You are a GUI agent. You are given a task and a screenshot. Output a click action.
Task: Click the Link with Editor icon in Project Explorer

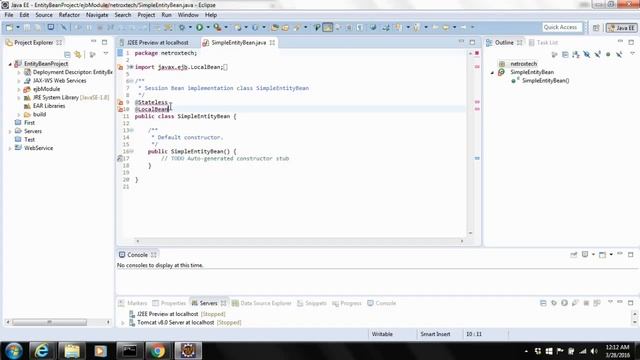pos(78,54)
